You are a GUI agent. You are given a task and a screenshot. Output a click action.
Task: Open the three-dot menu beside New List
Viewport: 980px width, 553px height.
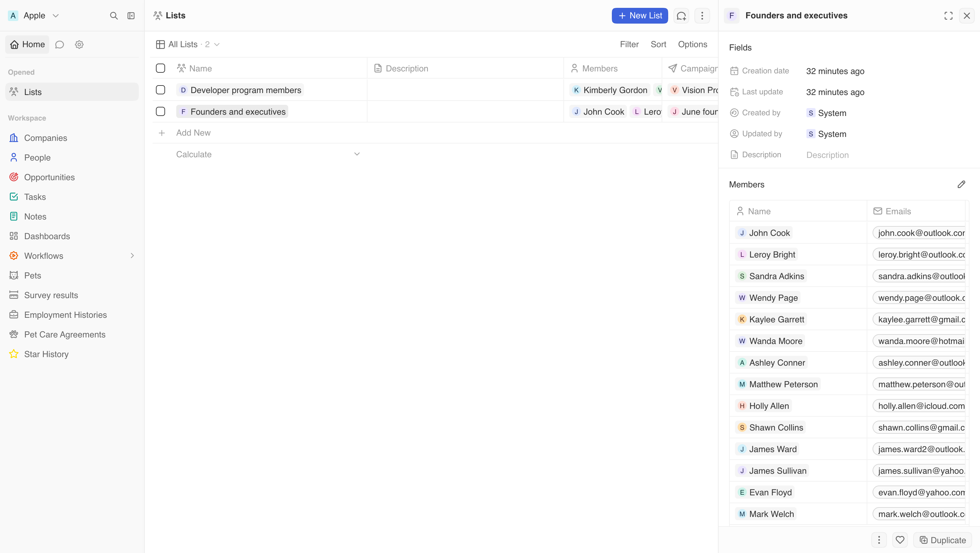click(x=702, y=16)
